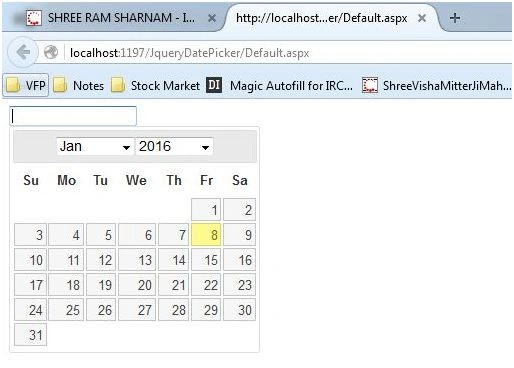Screen dimensions: 514x368
Task: Click the Tu weekday header
Action: tap(100, 180)
